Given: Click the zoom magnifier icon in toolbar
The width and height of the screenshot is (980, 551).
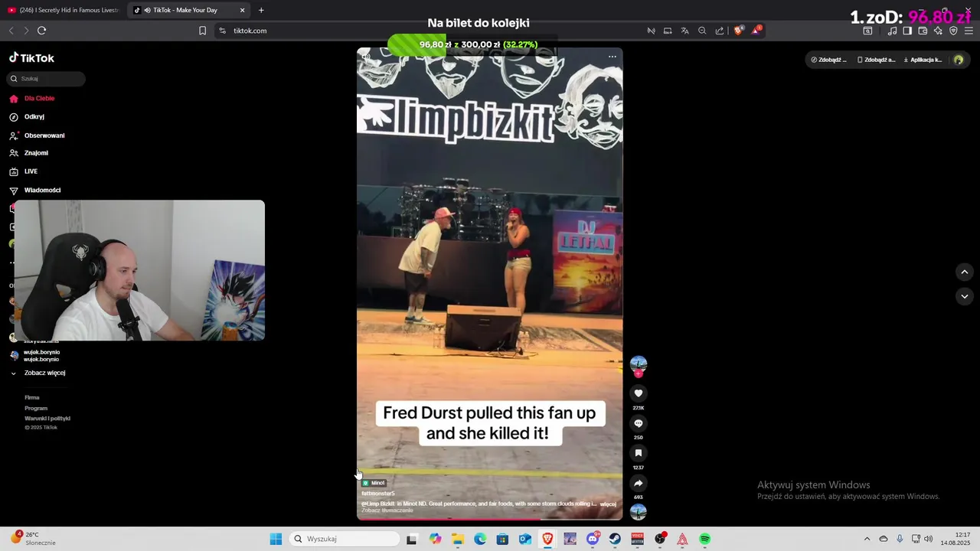Looking at the screenshot, I should [702, 31].
